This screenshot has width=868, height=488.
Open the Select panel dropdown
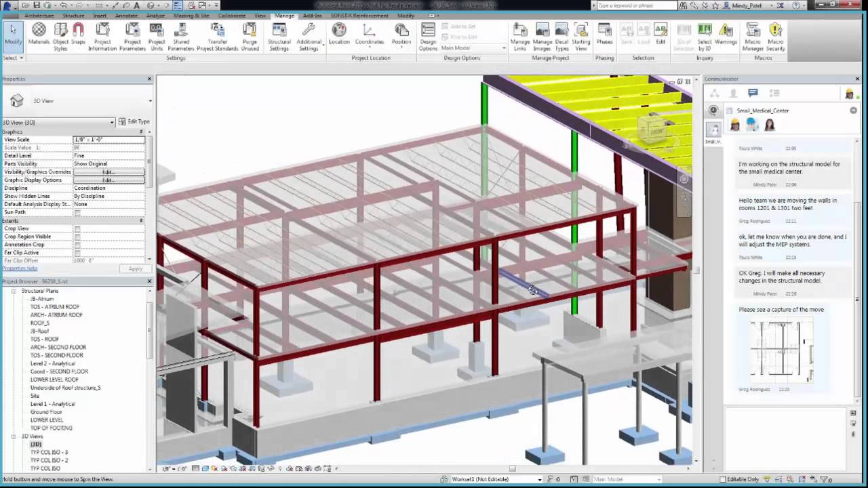click(13, 58)
